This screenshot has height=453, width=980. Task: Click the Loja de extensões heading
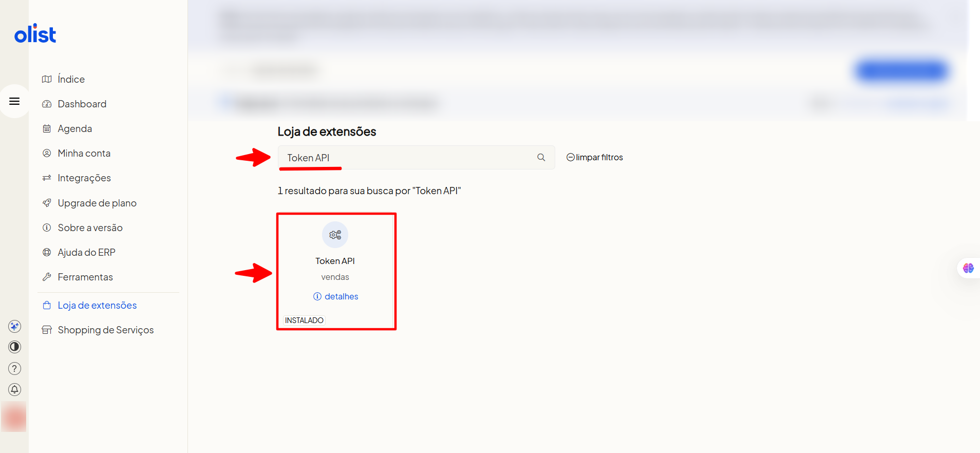point(327,131)
